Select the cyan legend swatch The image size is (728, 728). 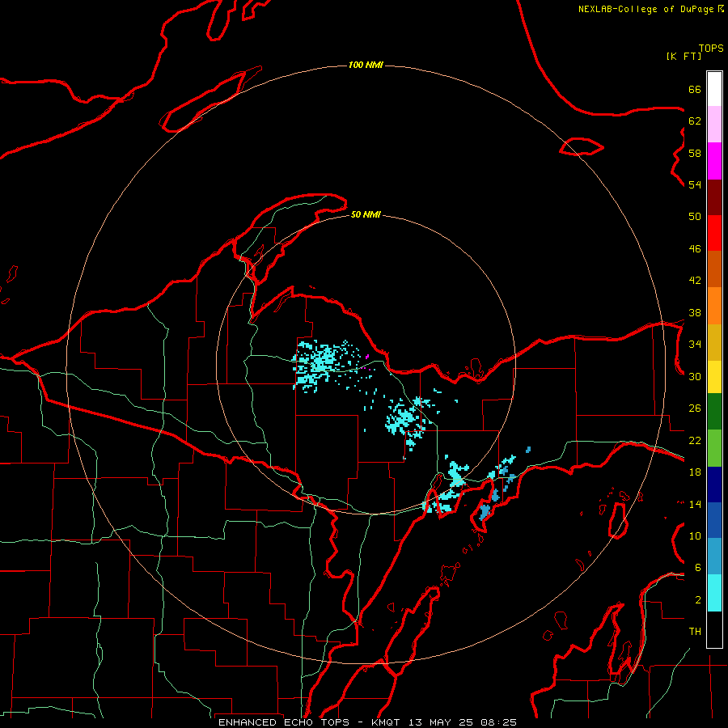click(x=714, y=593)
